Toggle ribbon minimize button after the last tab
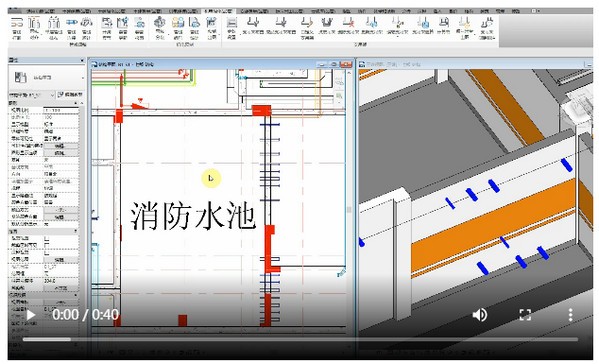The image size is (599, 364). click(534, 11)
